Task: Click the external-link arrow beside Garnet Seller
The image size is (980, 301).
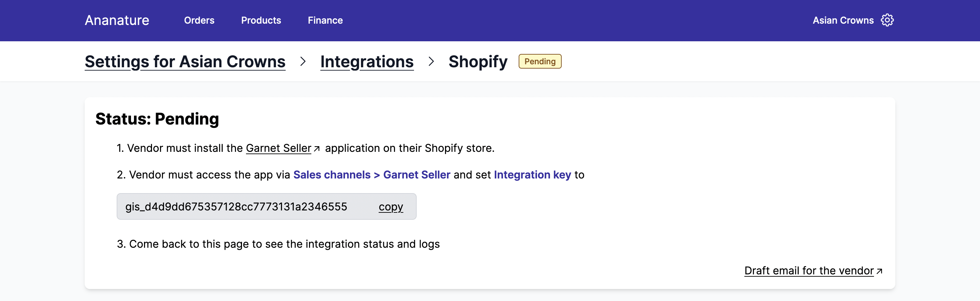Action: [317, 149]
